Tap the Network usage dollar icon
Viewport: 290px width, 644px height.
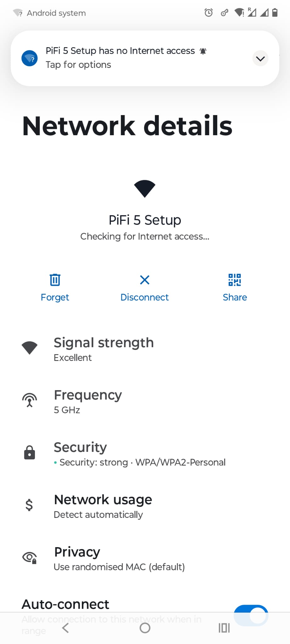coord(29,505)
